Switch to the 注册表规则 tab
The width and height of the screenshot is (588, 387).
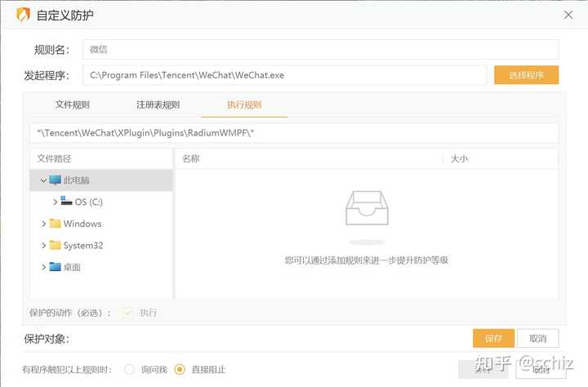pos(158,105)
